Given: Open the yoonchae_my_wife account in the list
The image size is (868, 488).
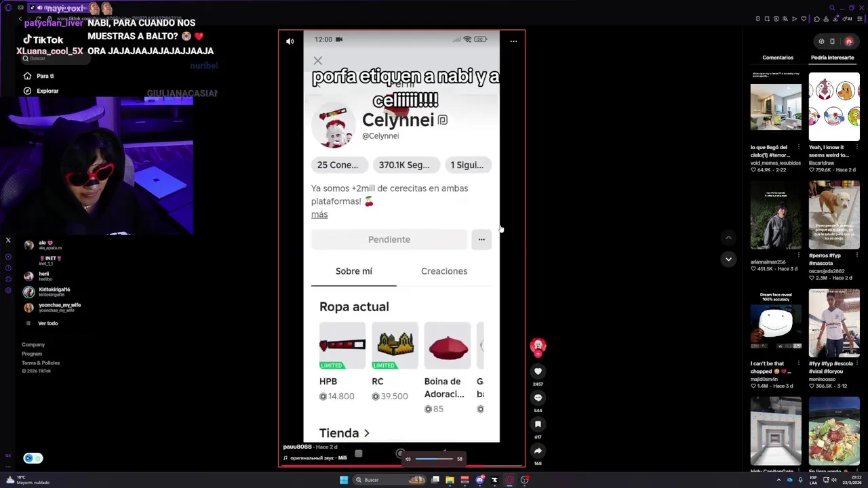Looking at the screenshot, I should (x=52, y=307).
